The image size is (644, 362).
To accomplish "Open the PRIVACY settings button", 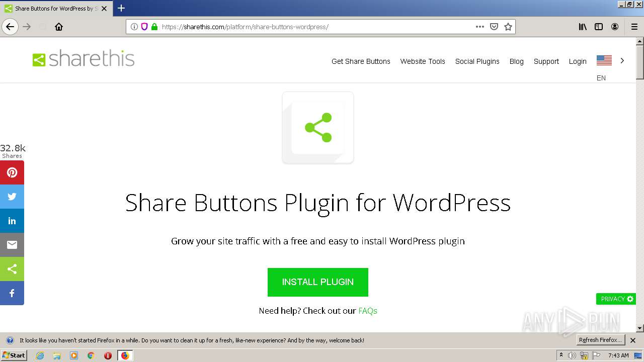I will point(616,299).
